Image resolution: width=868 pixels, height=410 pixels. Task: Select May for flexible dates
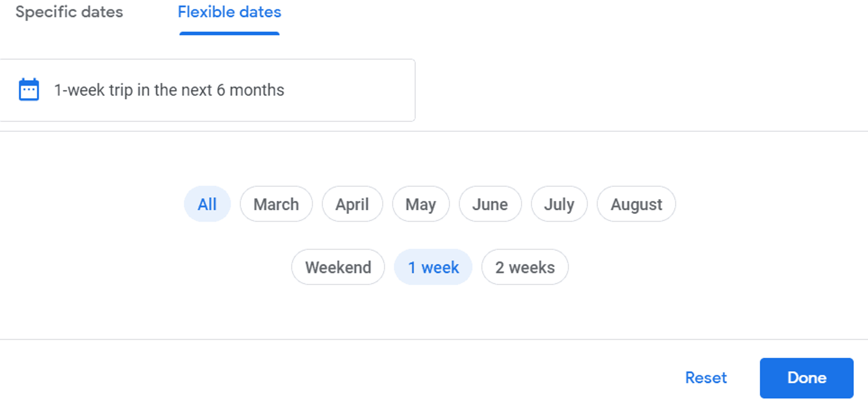pyautogui.click(x=420, y=204)
